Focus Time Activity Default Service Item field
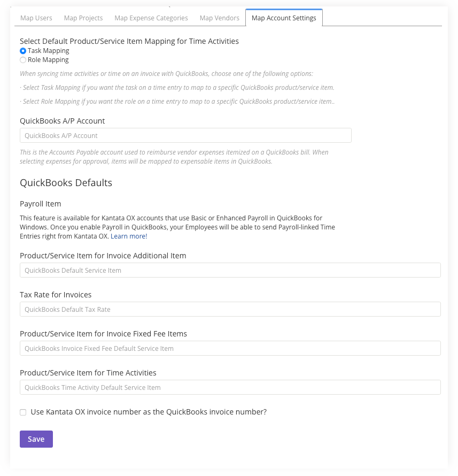The image size is (458, 476). 230,387
